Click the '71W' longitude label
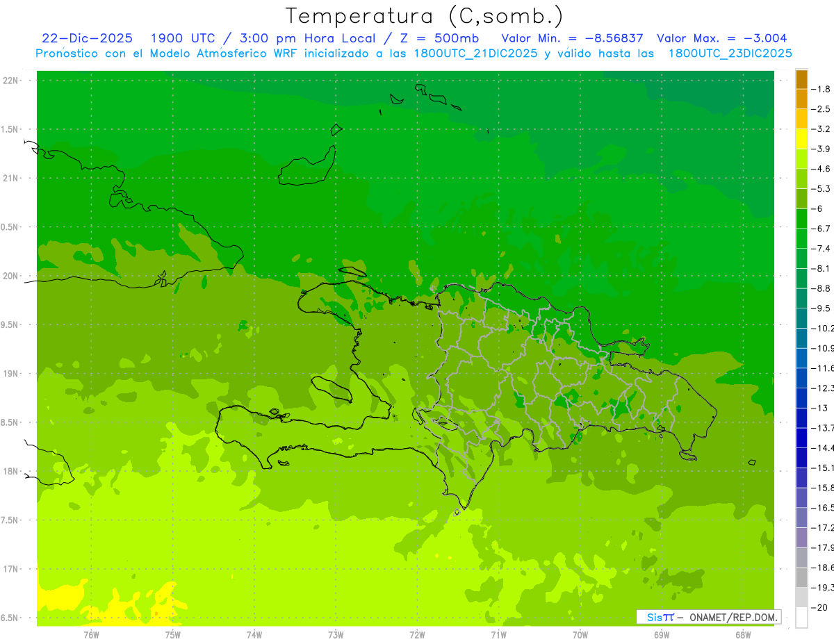 pos(498,635)
